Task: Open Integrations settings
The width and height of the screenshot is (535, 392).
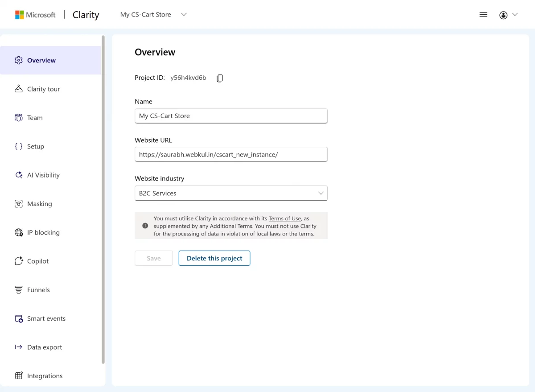Action: [x=50, y=375]
